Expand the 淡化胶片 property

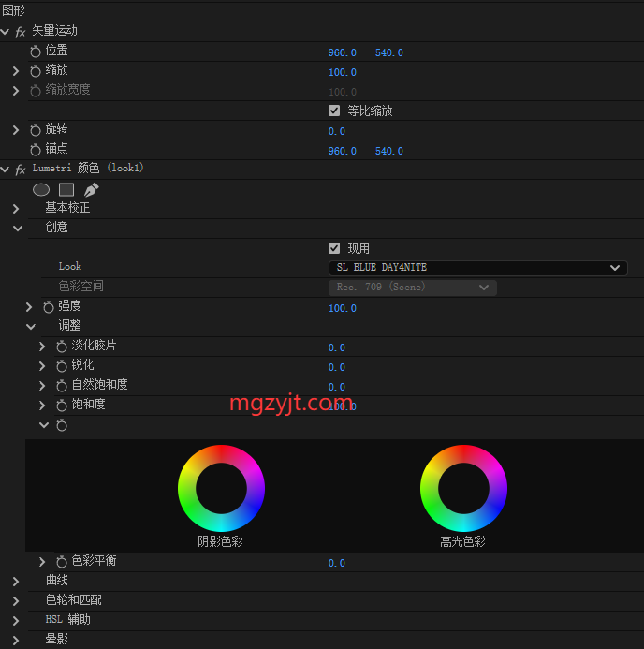point(42,347)
